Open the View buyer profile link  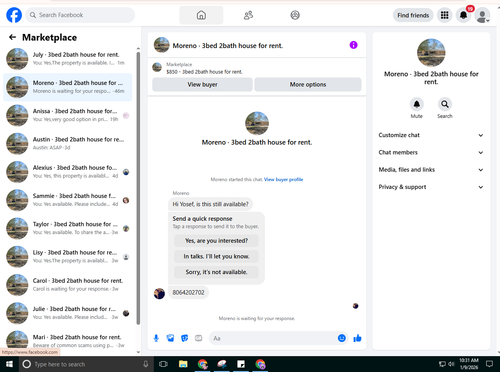tap(283, 179)
